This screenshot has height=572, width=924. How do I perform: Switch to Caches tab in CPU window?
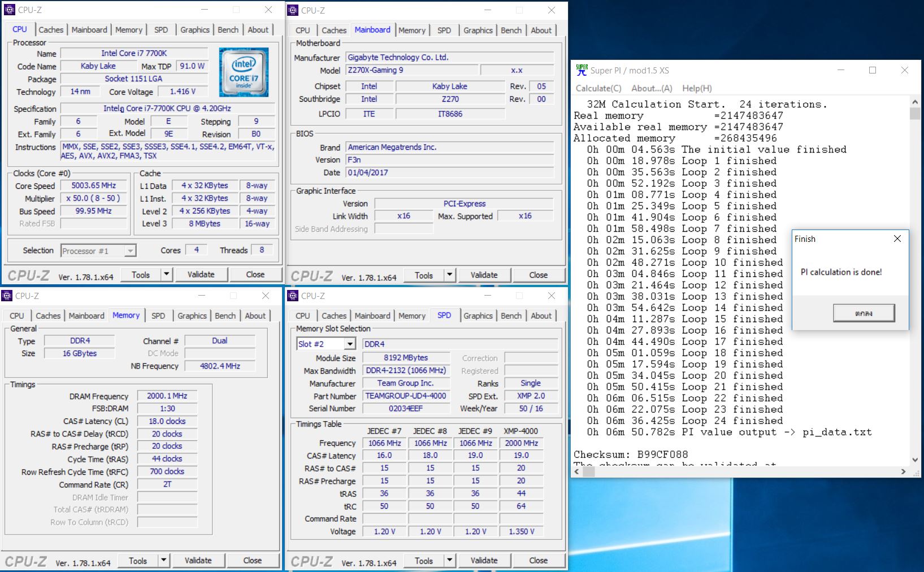coord(51,29)
